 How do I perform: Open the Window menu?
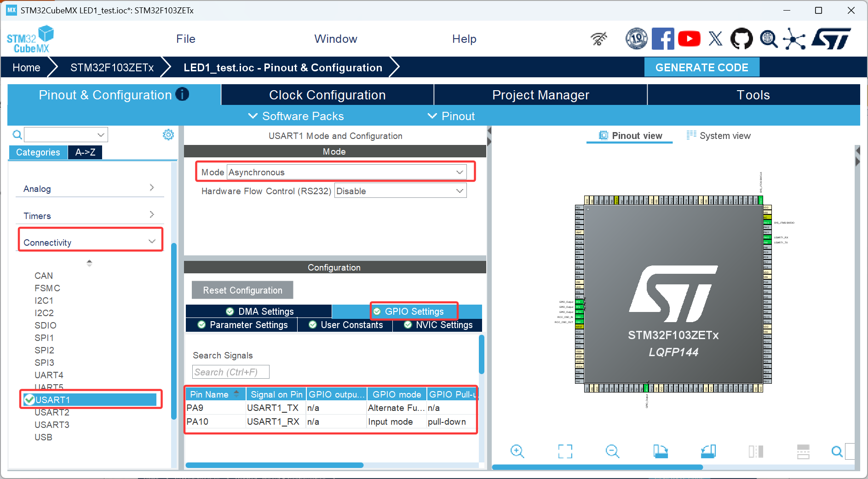click(x=336, y=39)
